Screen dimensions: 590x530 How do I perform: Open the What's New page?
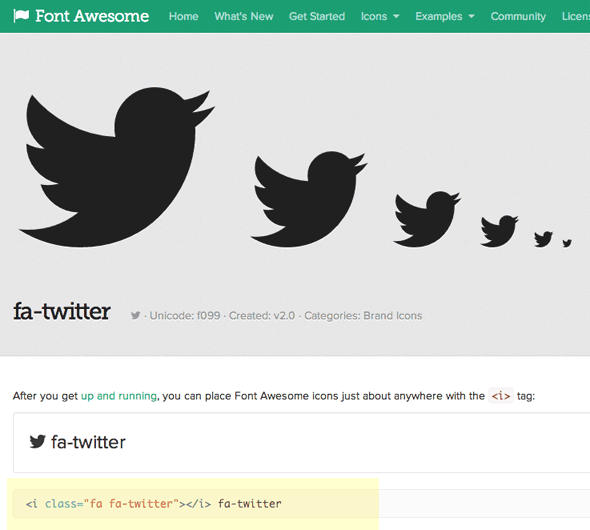(x=244, y=16)
